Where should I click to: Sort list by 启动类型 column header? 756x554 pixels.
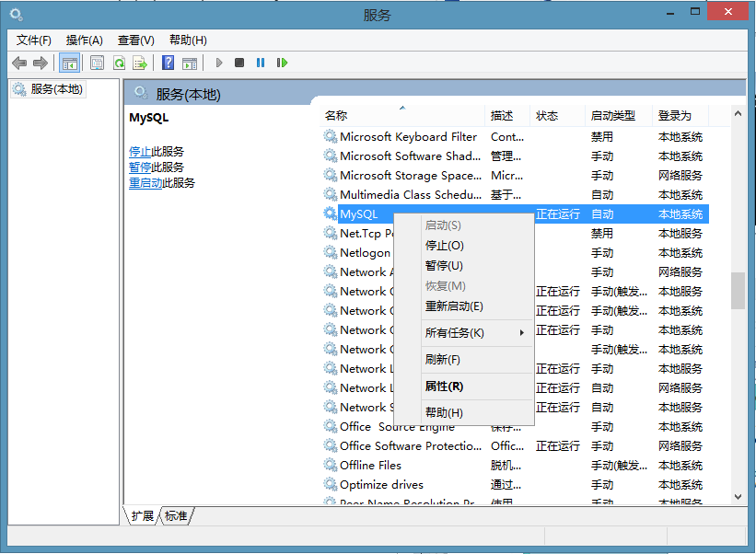(617, 115)
